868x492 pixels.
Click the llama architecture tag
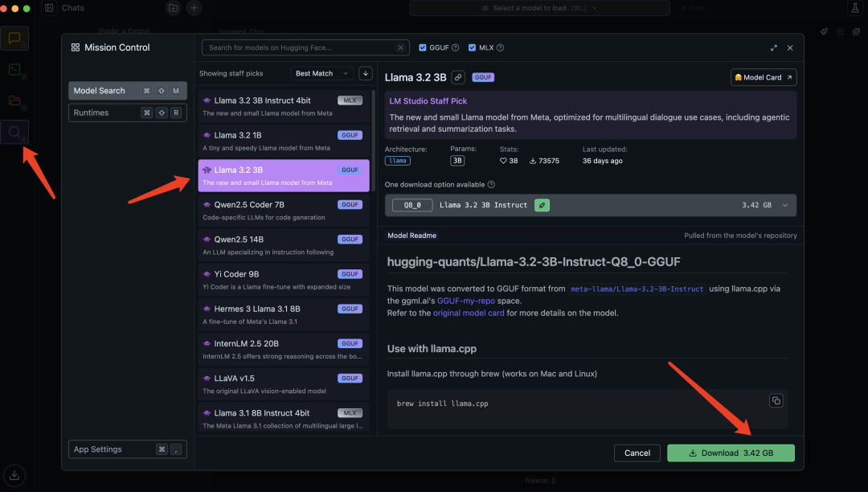point(398,161)
